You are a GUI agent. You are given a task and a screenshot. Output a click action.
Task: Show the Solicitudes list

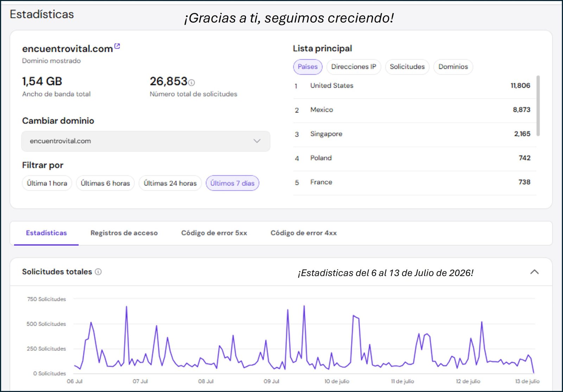[407, 67]
